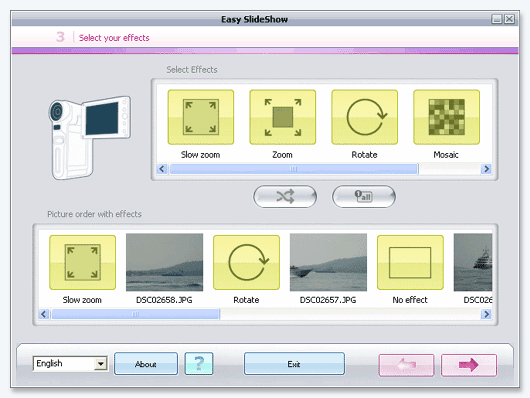The image size is (530, 398).
Task: Go to next step with right arrow
Action: point(469,365)
